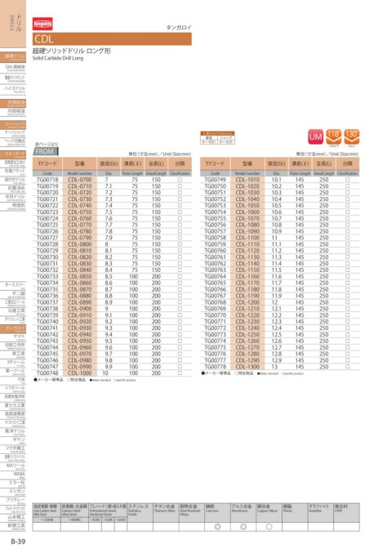This screenshot has width=392, height=553.
Task: Click the code cell TG00778
Action: click(216, 367)
